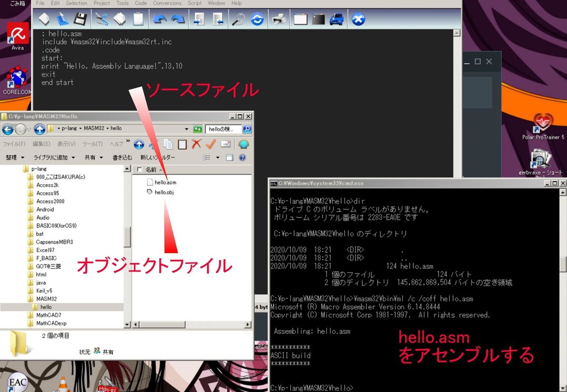Toggle the preview pane icon in Explorer
Viewport: 567px width, 392px height.
(x=230, y=157)
